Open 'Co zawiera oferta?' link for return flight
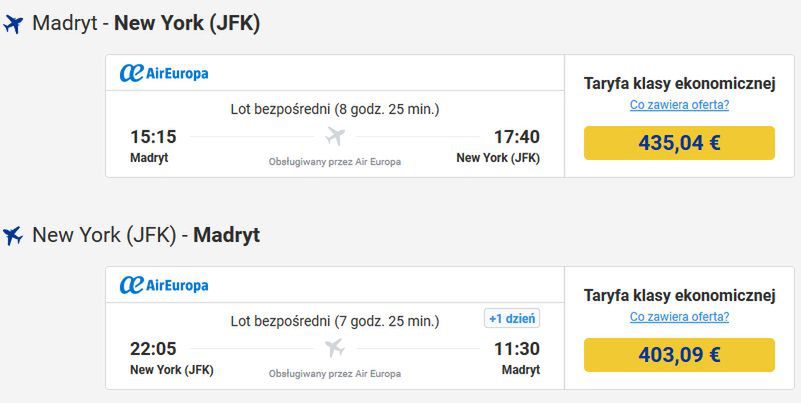The width and height of the screenshot is (801, 403). (679, 317)
